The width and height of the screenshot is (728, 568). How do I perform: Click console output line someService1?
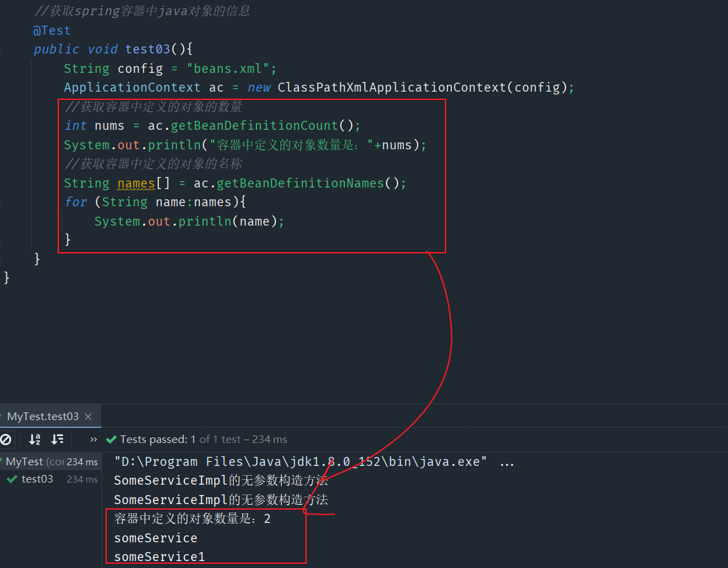point(159,557)
